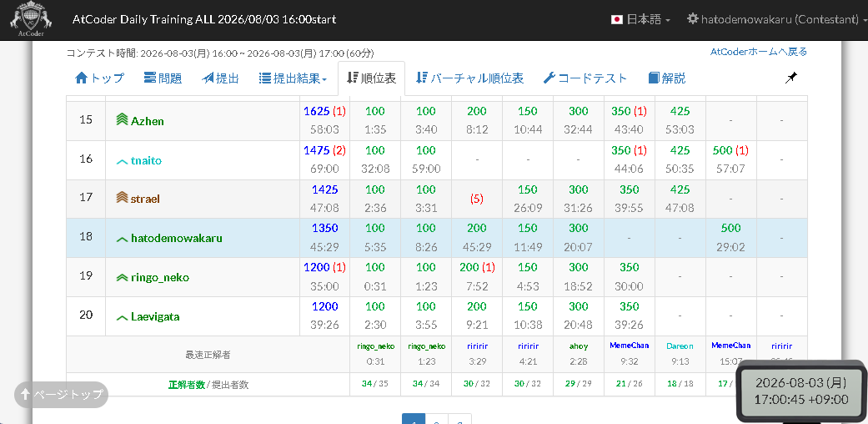Image resolution: width=868 pixels, height=424 pixels.
Task: Go to the トップ tab
Action: 99,78
